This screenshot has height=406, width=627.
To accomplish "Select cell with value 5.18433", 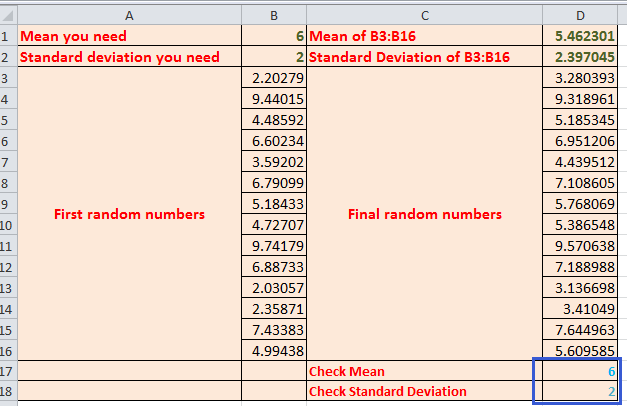I will (274, 204).
